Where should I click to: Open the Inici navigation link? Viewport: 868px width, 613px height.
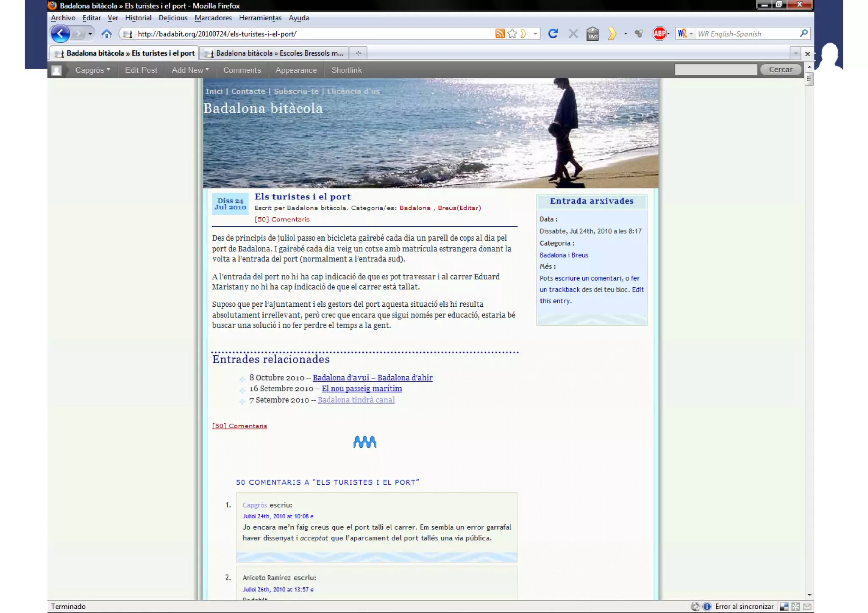point(214,92)
